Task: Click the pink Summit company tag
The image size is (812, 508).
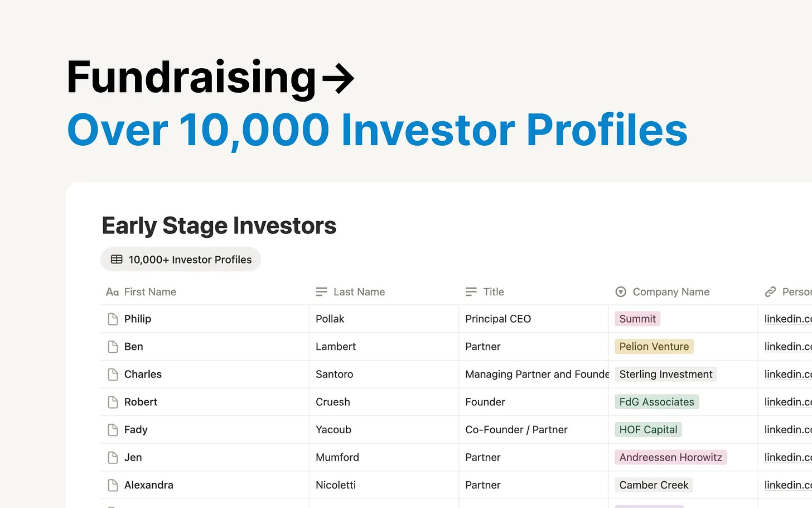Action: (637, 319)
